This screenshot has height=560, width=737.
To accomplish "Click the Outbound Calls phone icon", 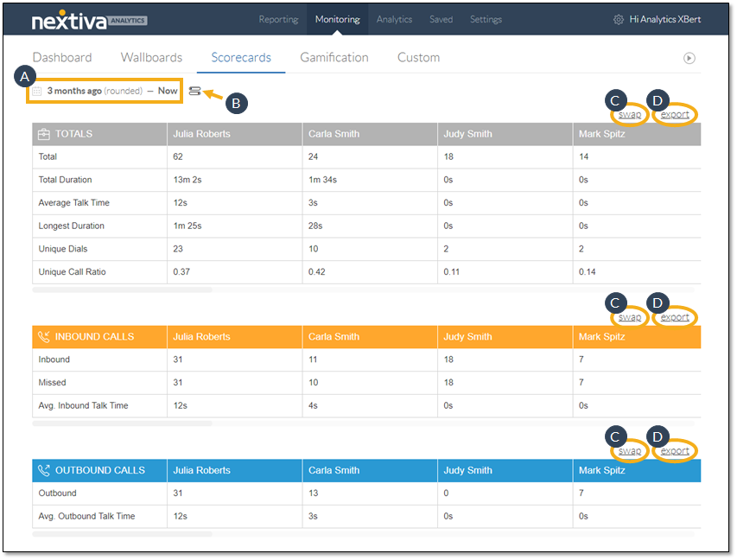I will tap(43, 471).
